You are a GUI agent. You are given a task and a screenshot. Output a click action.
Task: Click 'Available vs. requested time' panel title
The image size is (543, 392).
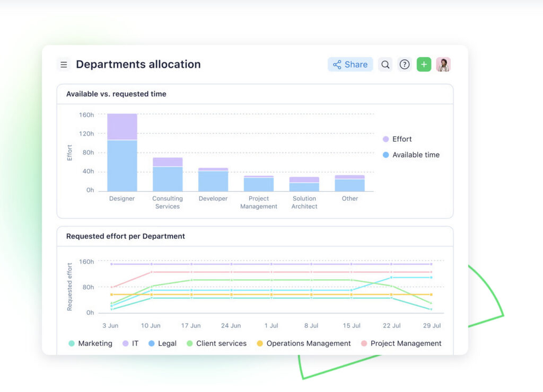(116, 94)
